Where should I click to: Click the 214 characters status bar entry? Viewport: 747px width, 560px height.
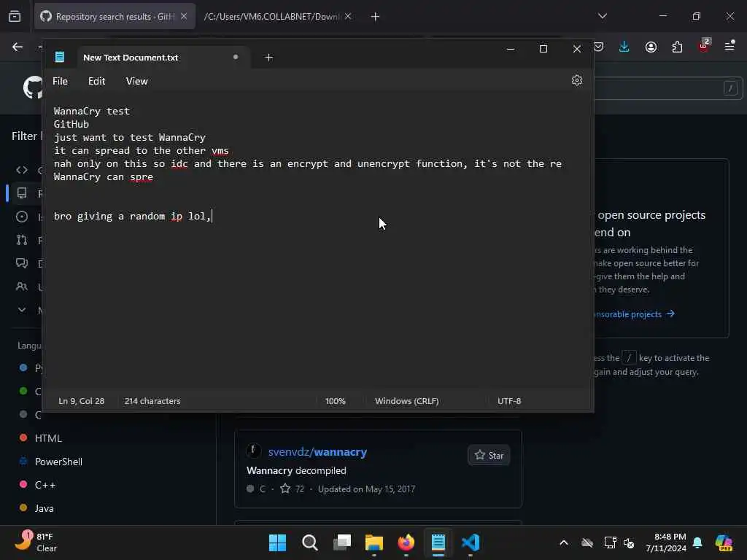[152, 401]
